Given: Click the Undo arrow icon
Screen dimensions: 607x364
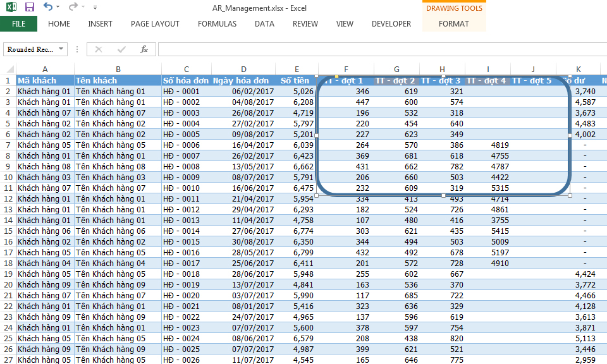Looking at the screenshot, I should (48, 7).
